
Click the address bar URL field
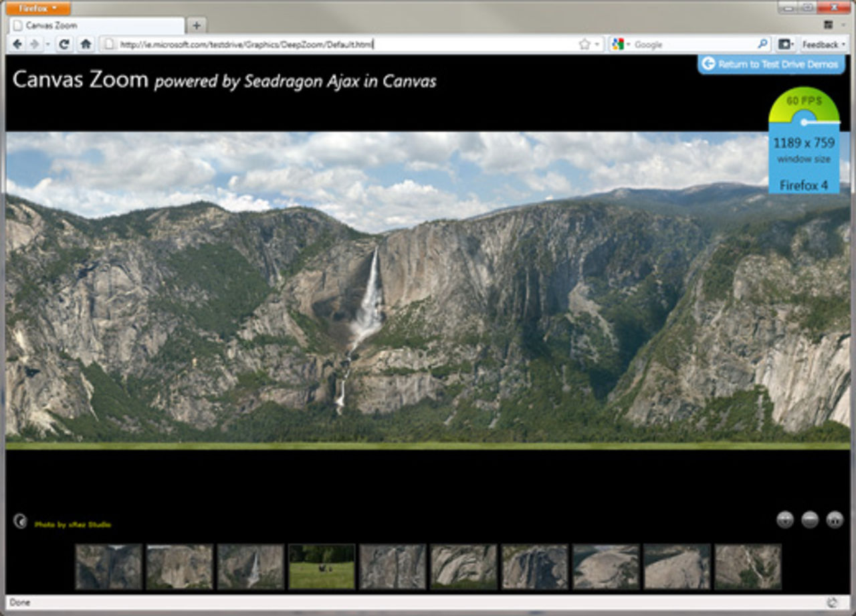(334, 44)
